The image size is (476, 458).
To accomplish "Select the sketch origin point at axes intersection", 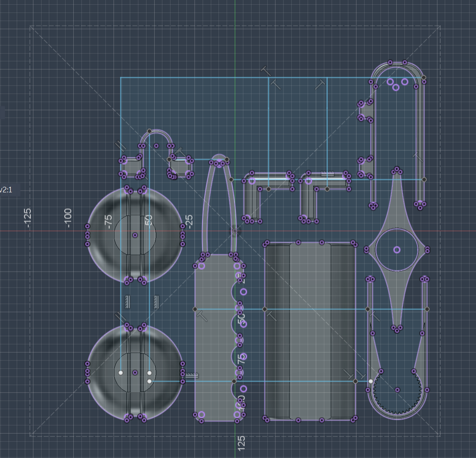I will (235, 231).
